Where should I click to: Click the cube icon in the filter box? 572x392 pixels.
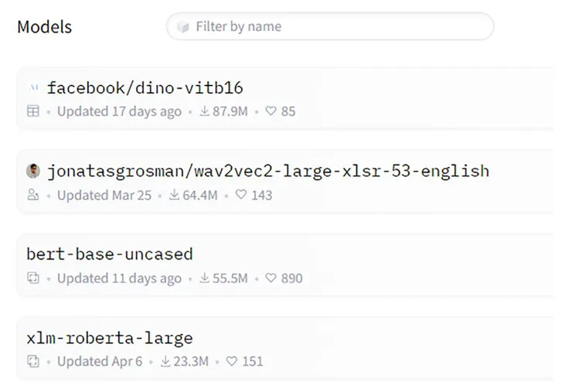pyautogui.click(x=183, y=27)
